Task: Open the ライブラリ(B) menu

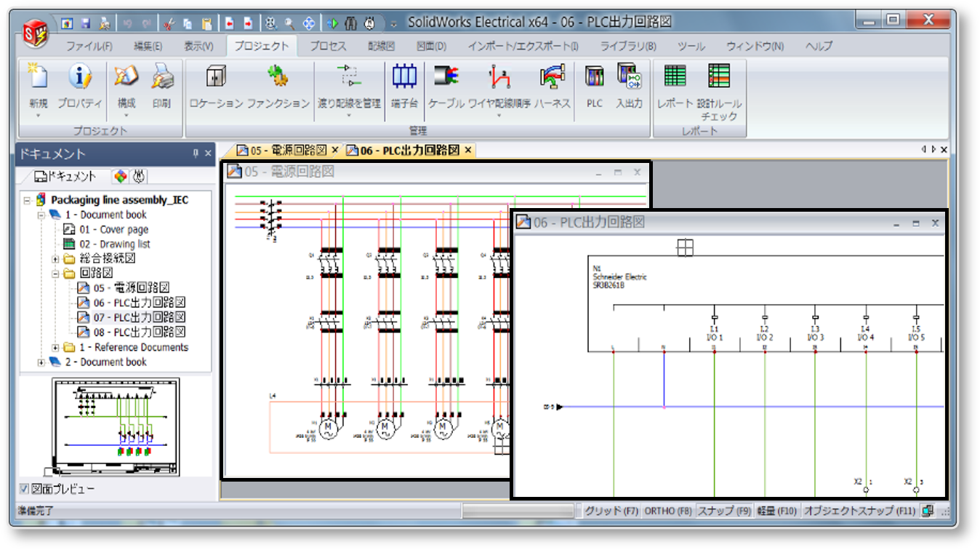Action: tap(627, 47)
